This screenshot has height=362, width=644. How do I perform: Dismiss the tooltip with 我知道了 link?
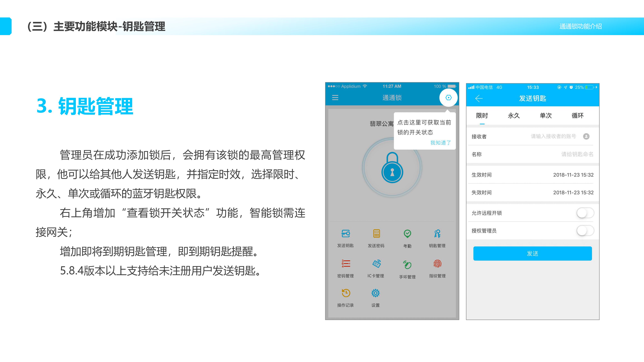point(440,143)
